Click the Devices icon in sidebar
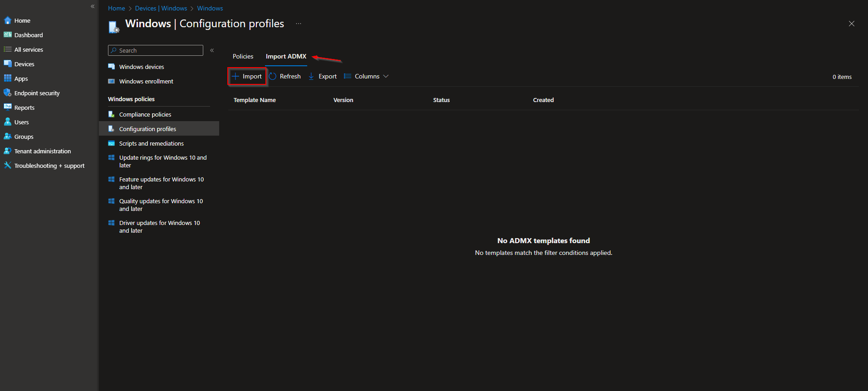This screenshot has width=868, height=391. (8, 64)
